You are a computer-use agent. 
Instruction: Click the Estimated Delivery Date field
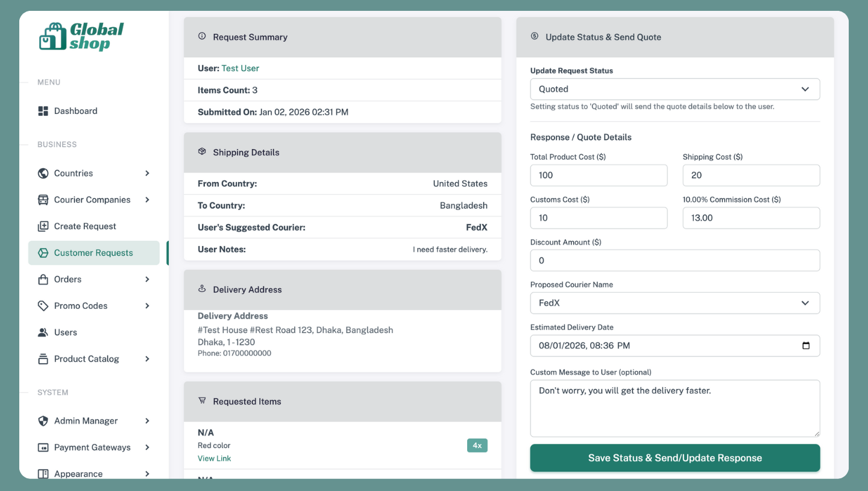click(675, 346)
